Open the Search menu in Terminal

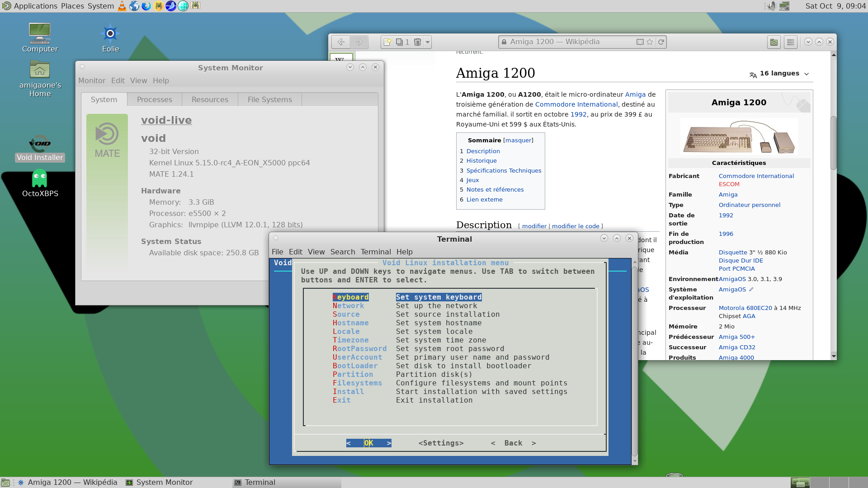tap(342, 252)
